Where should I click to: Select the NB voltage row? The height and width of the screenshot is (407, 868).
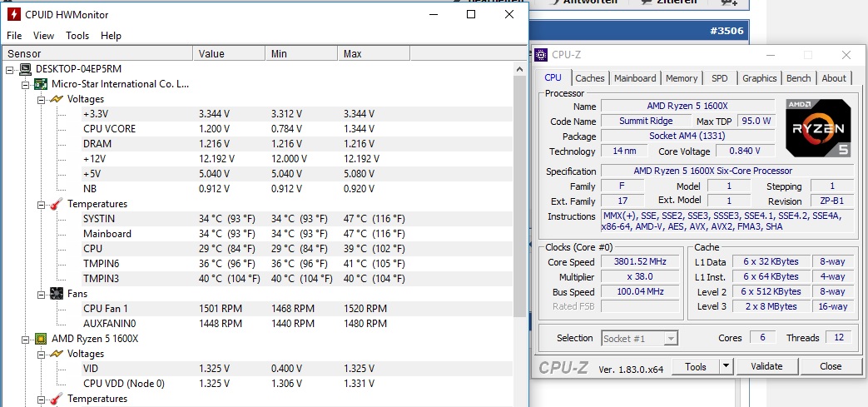[x=297, y=189]
